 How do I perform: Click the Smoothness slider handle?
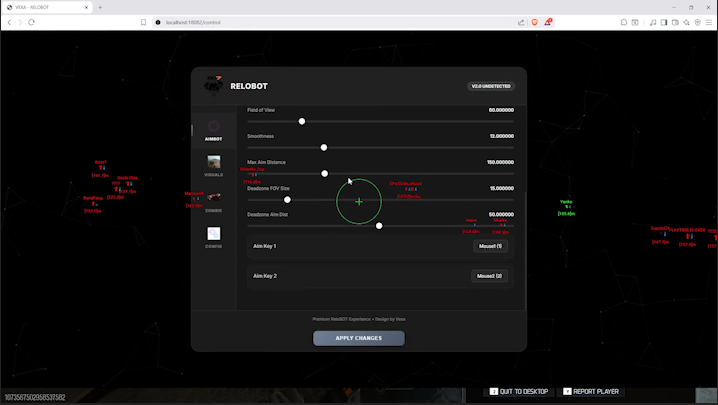324,147
